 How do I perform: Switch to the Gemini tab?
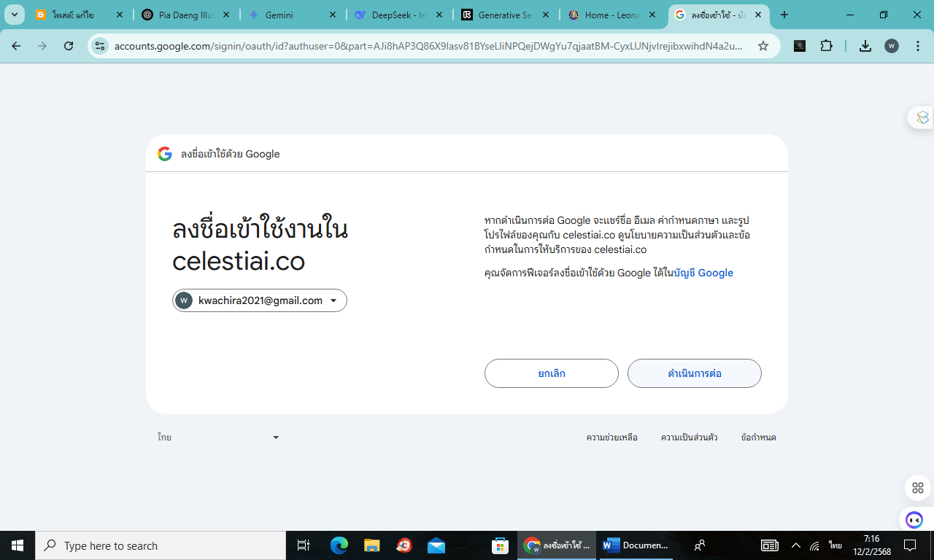293,15
